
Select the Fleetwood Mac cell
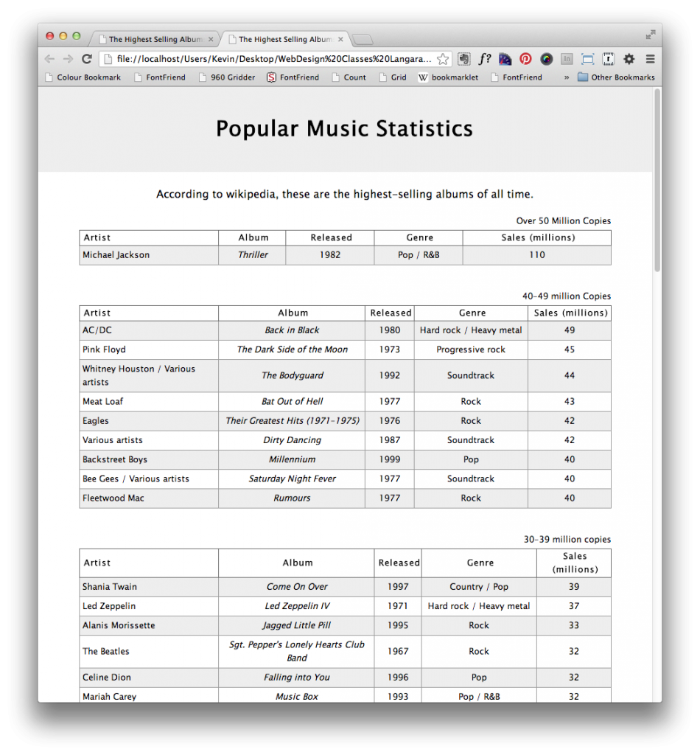click(149, 498)
